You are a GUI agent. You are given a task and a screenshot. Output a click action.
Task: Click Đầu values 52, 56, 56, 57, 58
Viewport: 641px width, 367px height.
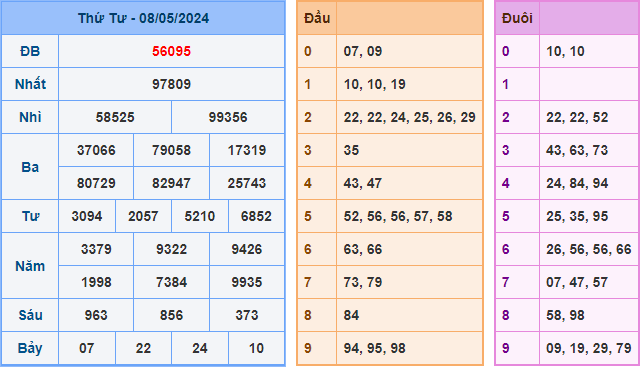[x=398, y=216]
